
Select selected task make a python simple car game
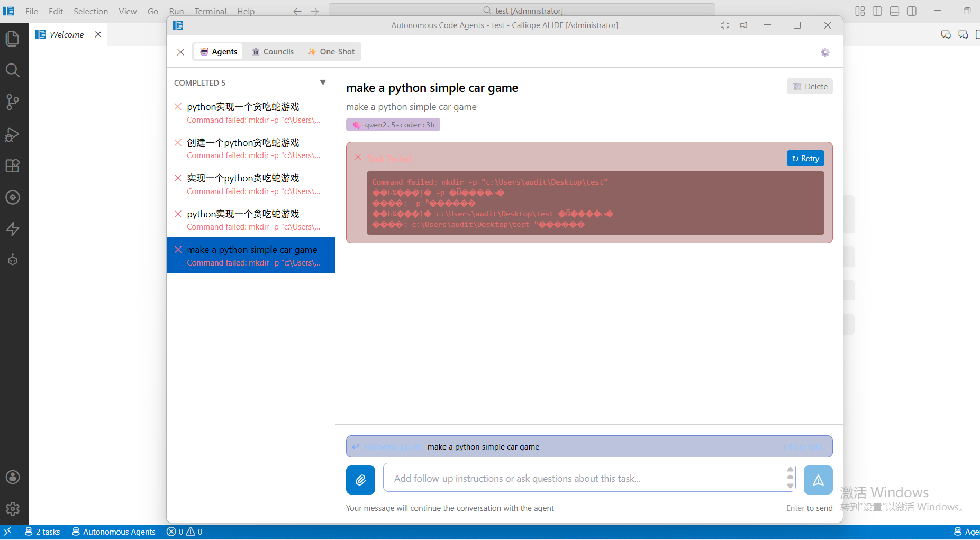[x=251, y=255]
